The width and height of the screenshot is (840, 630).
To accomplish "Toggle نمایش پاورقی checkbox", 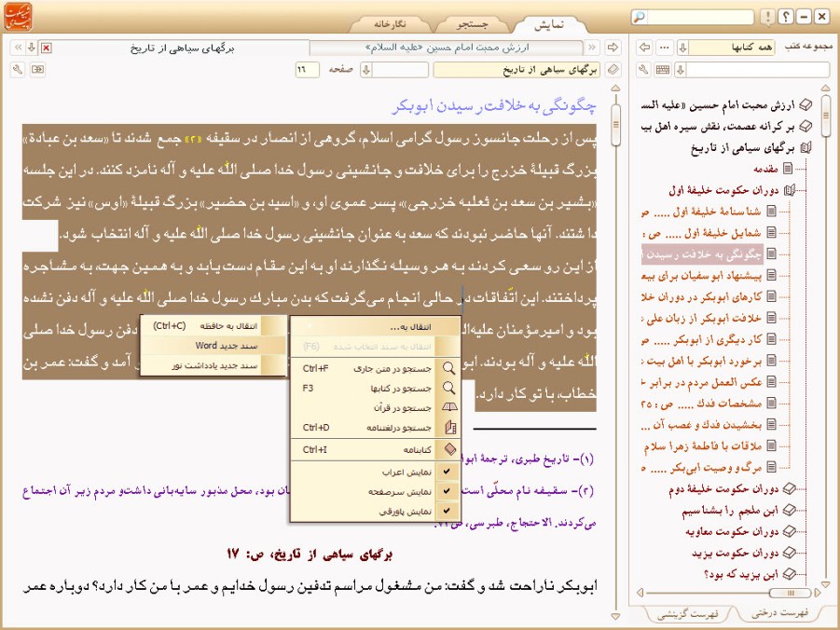I will tap(447, 511).
